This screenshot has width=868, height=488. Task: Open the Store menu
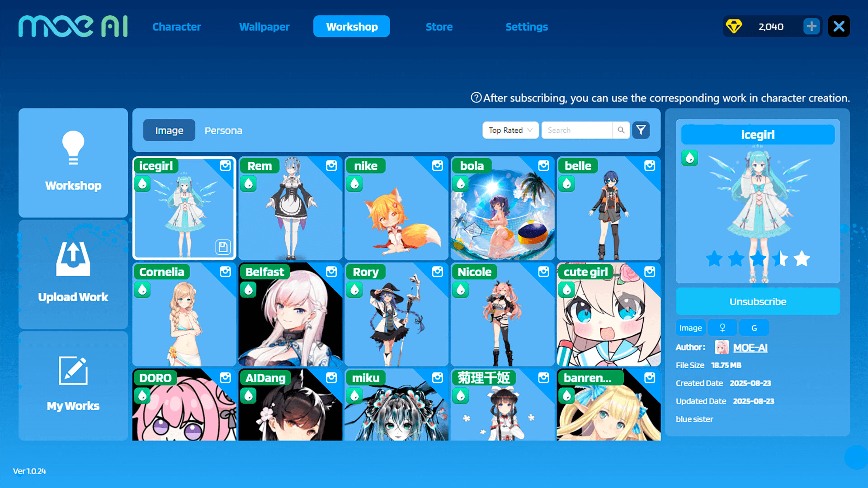(439, 27)
